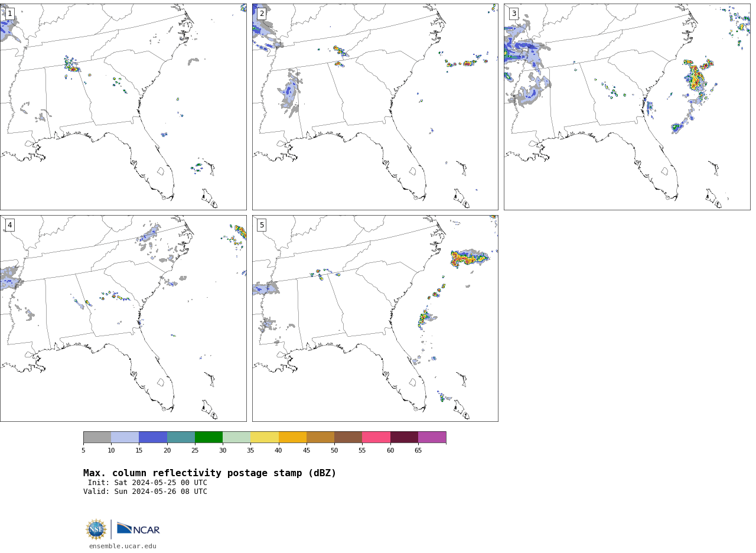The height and width of the screenshot is (553, 756).
Task: Click the brown 50-55 dBZ swatch
Action: (348, 437)
